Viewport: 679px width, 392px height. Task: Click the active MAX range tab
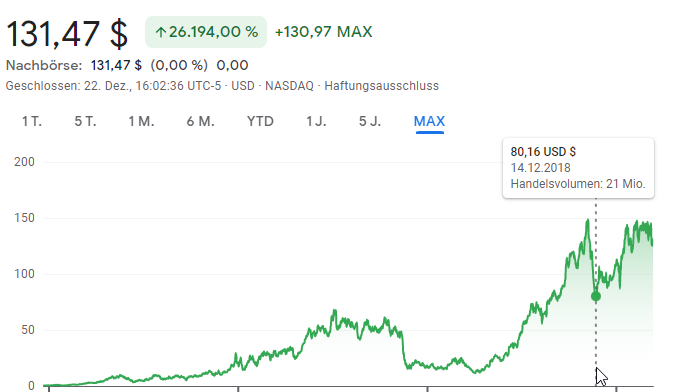[x=429, y=121]
